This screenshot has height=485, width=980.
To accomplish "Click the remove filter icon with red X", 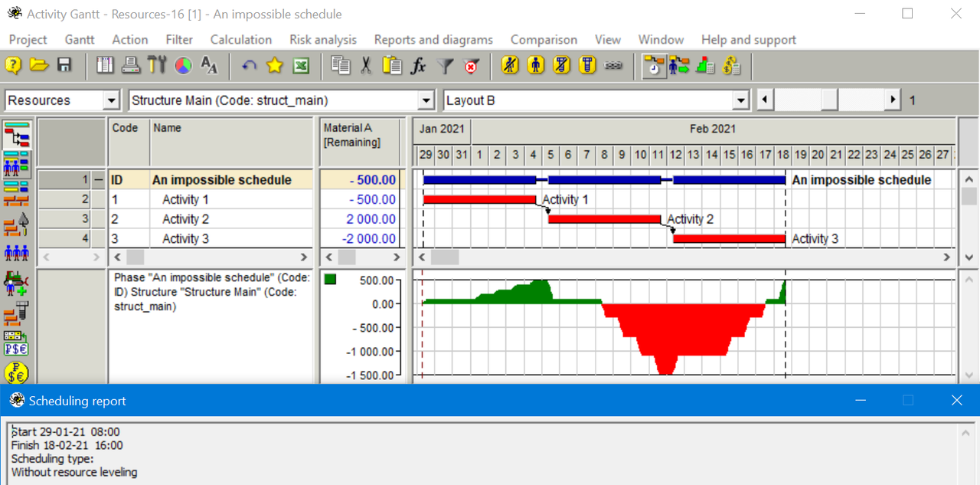I will coord(471,66).
